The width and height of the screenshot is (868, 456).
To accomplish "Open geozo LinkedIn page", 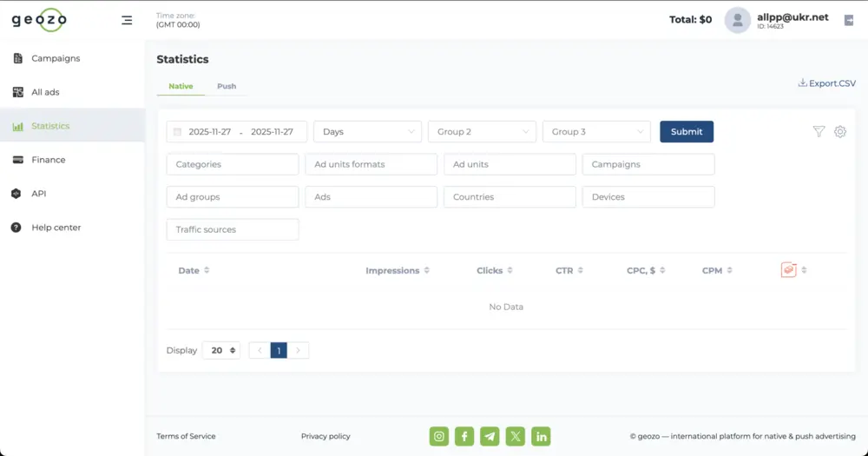I will [x=541, y=437].
